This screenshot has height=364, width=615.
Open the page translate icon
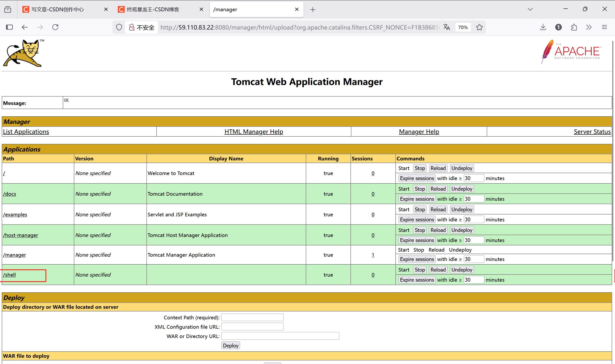pos(447,27)
